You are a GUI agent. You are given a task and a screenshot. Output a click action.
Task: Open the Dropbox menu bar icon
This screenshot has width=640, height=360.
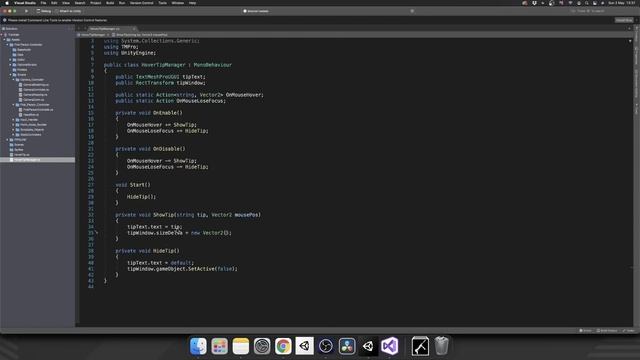[x=534, y=3]
